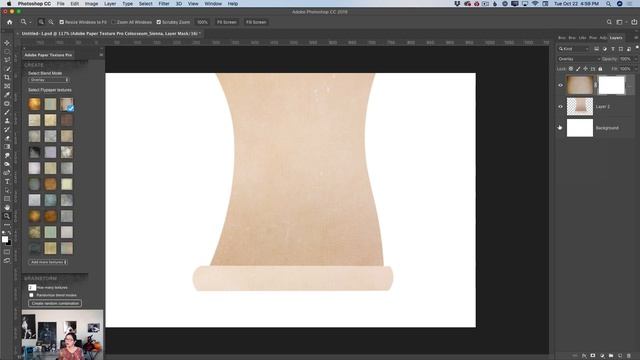This screenshot has width=640, height=360.
Task: Select the Brush tool
Action: click(x=7, y=112)
